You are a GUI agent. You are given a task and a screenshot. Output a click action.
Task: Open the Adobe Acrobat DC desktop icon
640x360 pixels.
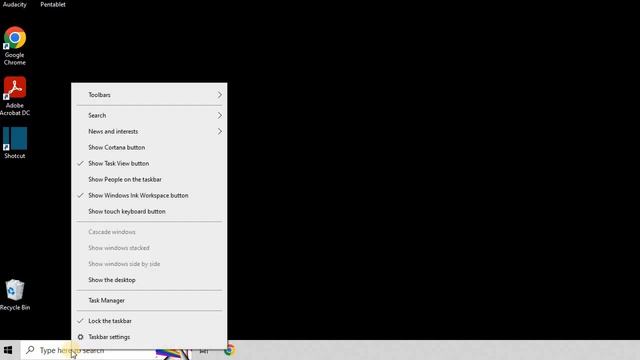pos(15,96)
